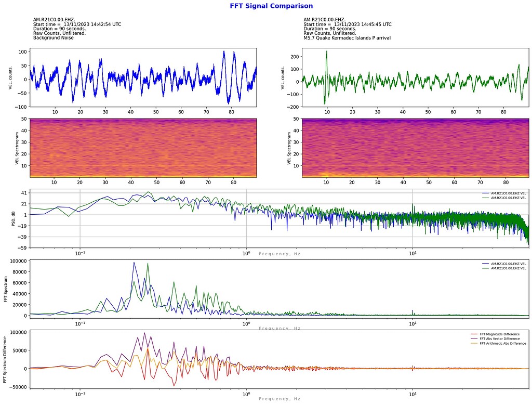Screen dimensions: 532x404
Task: Click the green quake P arrival waveform plot
Action: [x=414, y=78]
